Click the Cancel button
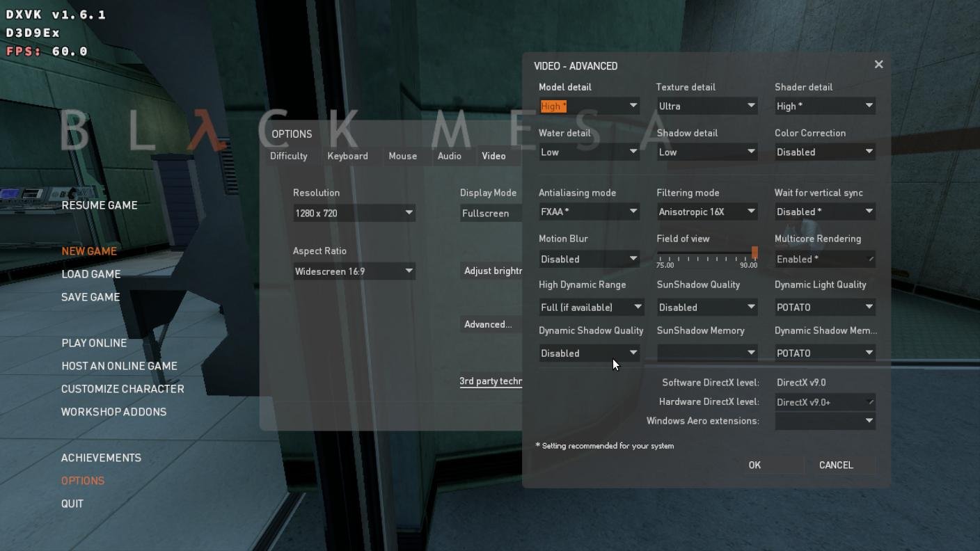 (x=835, y=465)
